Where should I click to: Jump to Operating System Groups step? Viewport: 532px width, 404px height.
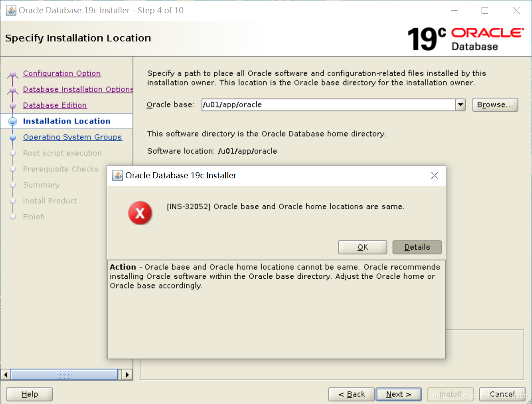coord(73,137)
